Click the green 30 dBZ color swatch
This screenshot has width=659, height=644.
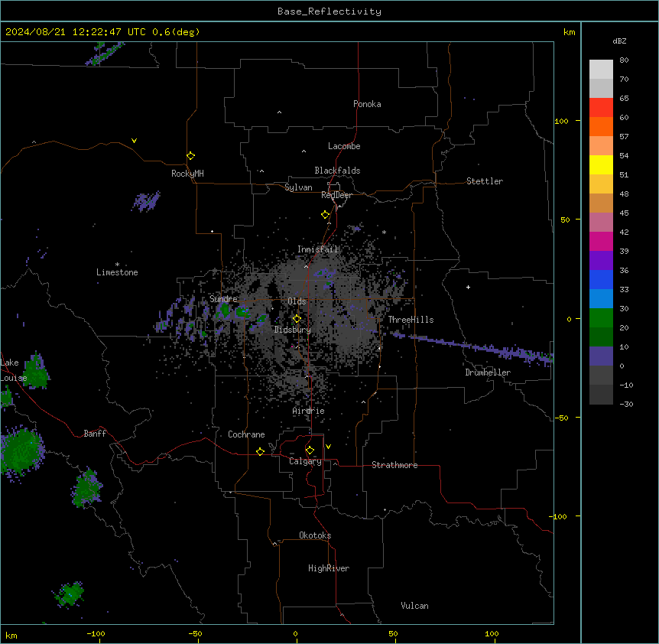[601, 318]
